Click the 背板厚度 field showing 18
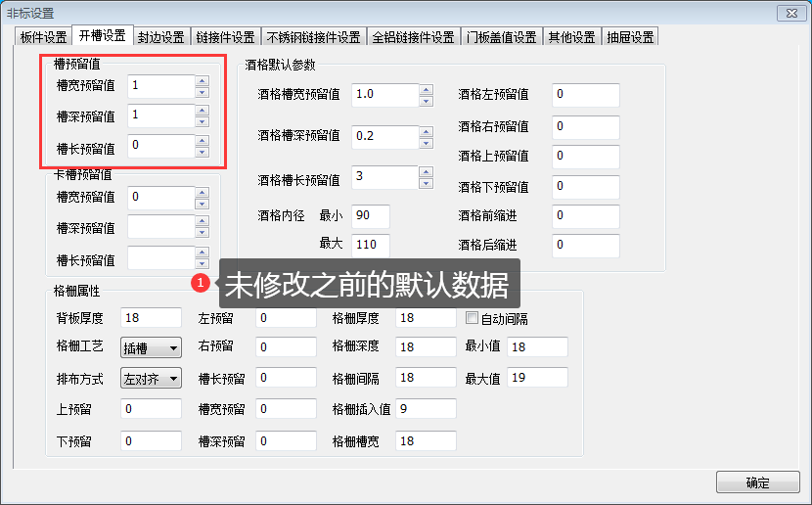The width and height of the screenshot is (812, 505). point(152,317)
